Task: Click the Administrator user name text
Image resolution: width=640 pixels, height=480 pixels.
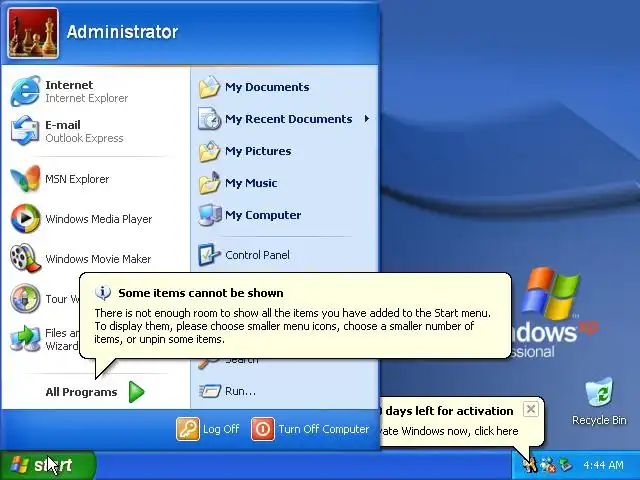Action: (x=122, y=32)
